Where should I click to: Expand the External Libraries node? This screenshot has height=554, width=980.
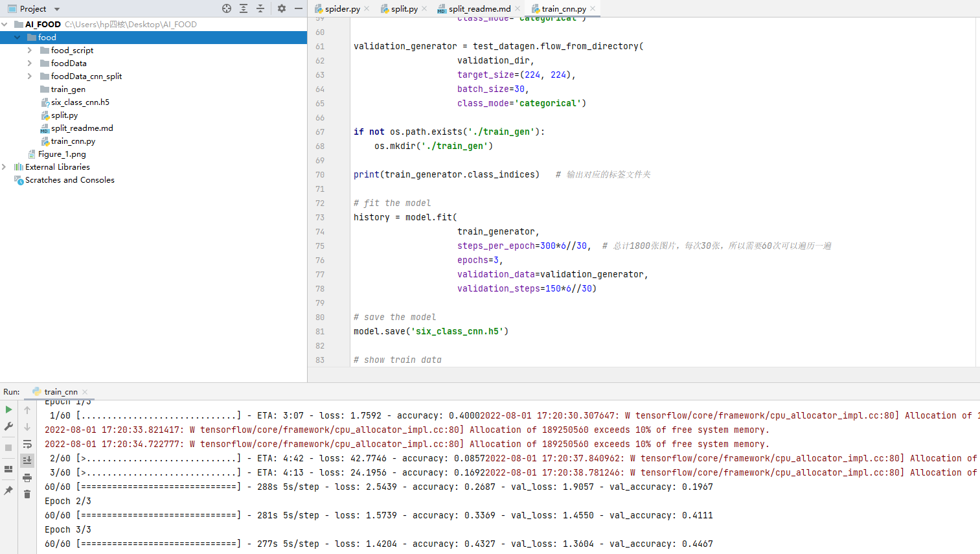tap(5, 167)
